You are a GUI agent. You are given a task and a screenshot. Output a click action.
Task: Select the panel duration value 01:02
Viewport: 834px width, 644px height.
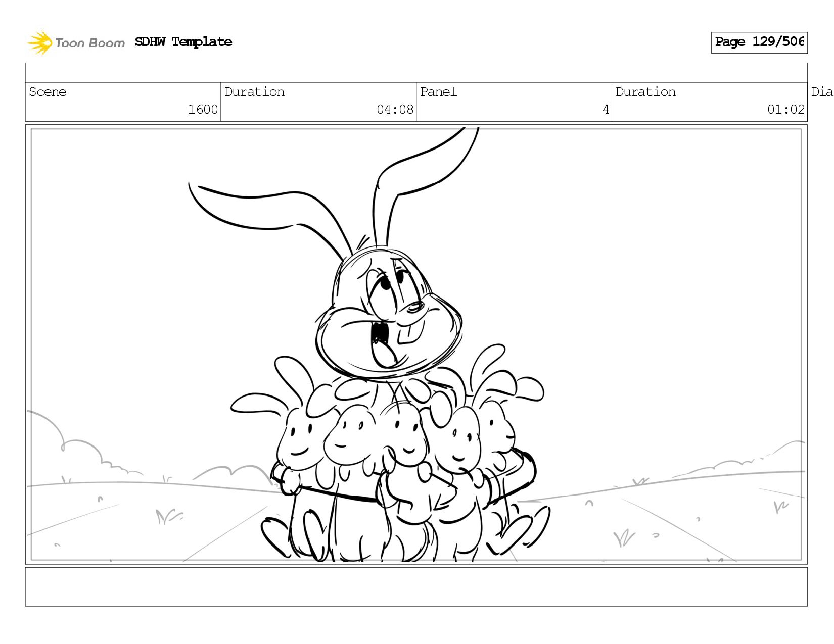coord(785,110)
